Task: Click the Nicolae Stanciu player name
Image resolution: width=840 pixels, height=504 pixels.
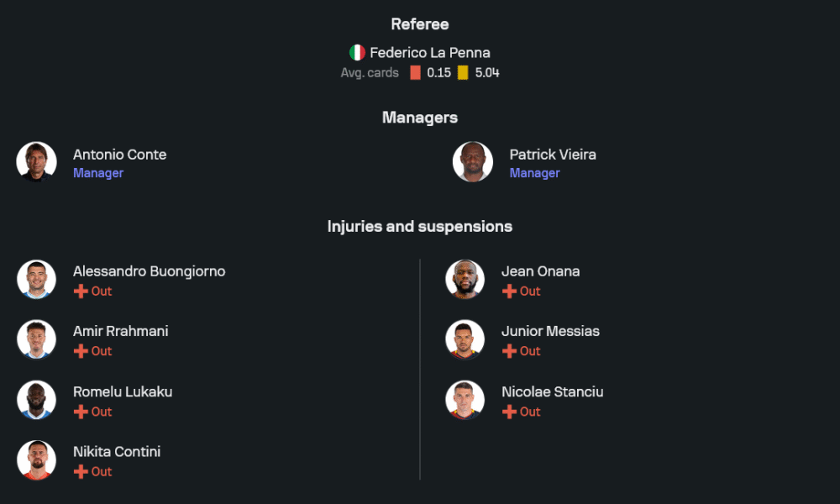Action: (x=552, y=391)
